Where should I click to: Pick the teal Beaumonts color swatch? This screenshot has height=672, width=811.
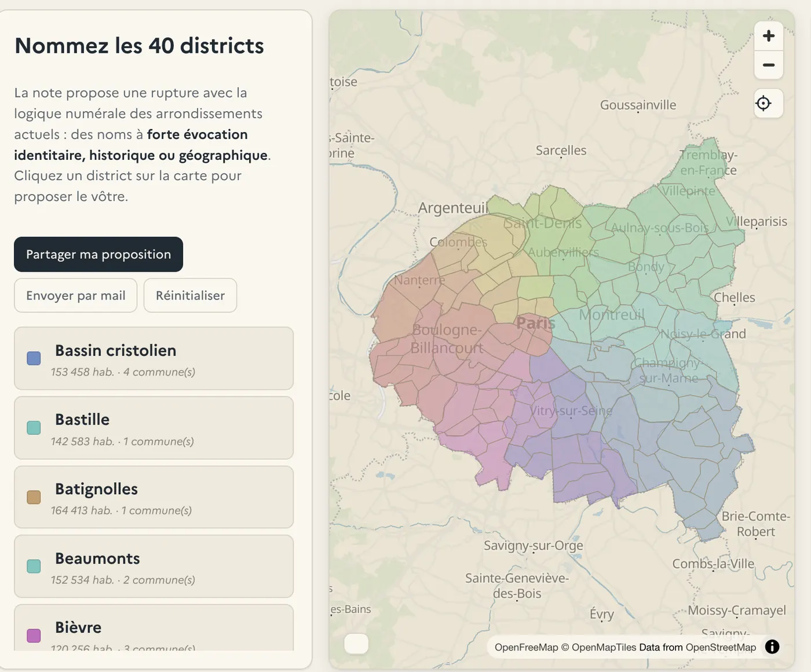pyautogui.click(x=34, y=566)
